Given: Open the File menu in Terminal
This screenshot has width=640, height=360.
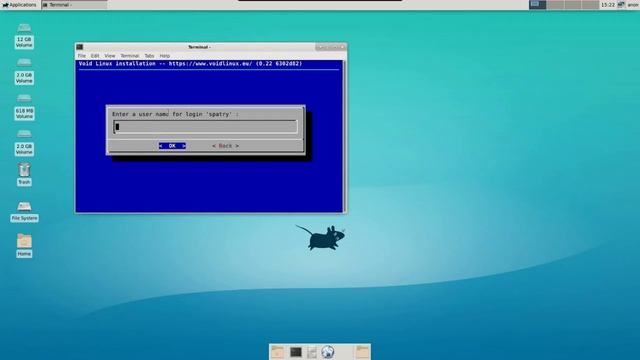Looking at the screenshot, I should pyautogui.click(x=82, y=56).
